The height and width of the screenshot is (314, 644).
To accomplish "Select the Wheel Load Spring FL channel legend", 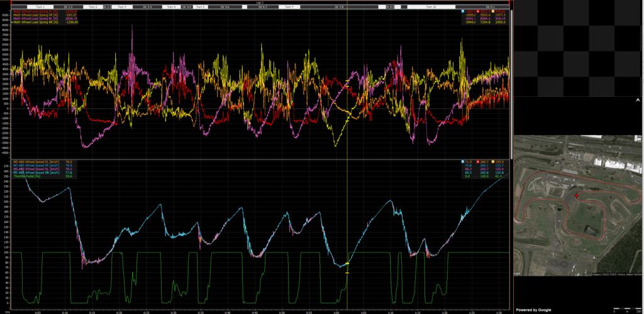I will (35, 11).
